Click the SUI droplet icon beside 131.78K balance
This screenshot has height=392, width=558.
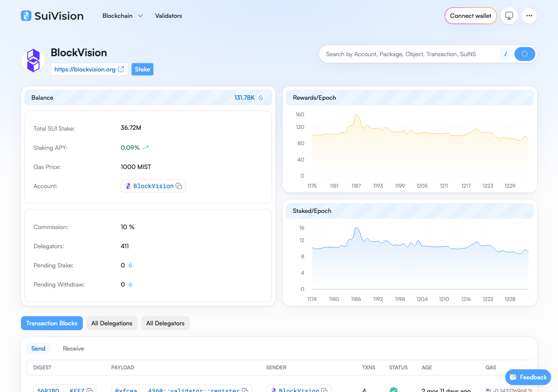tap(261, 98)
